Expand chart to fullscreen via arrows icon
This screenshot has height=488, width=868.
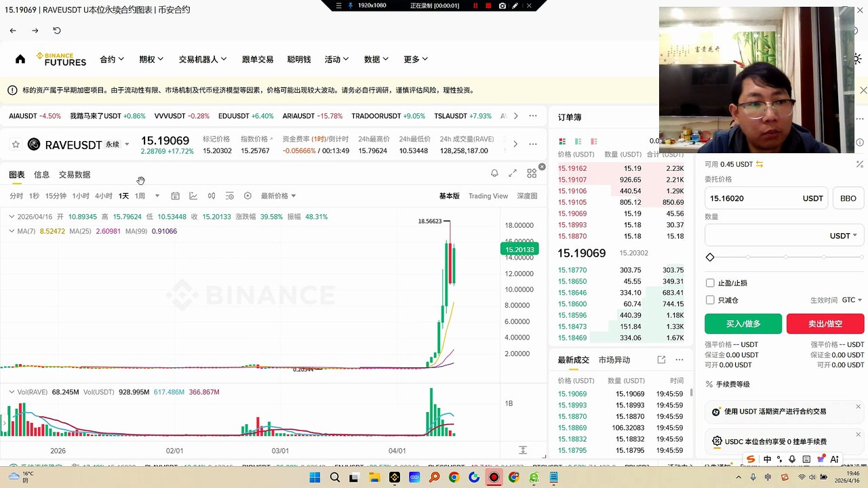pyautogui.click(x=513, y=174)
